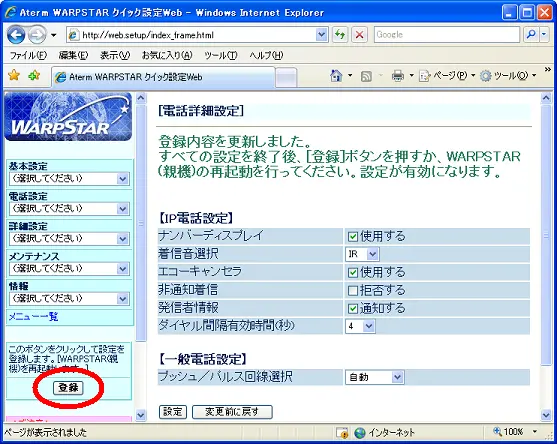Open the ツール(T) menu in menu bar
This screenshot has width=557, height=444.
(x=221, y=55)
